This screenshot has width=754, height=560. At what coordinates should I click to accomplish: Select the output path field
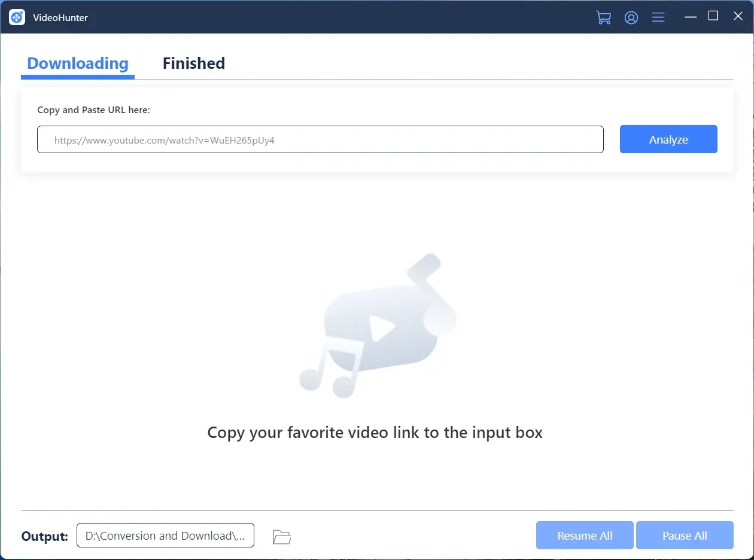[165, 535]
